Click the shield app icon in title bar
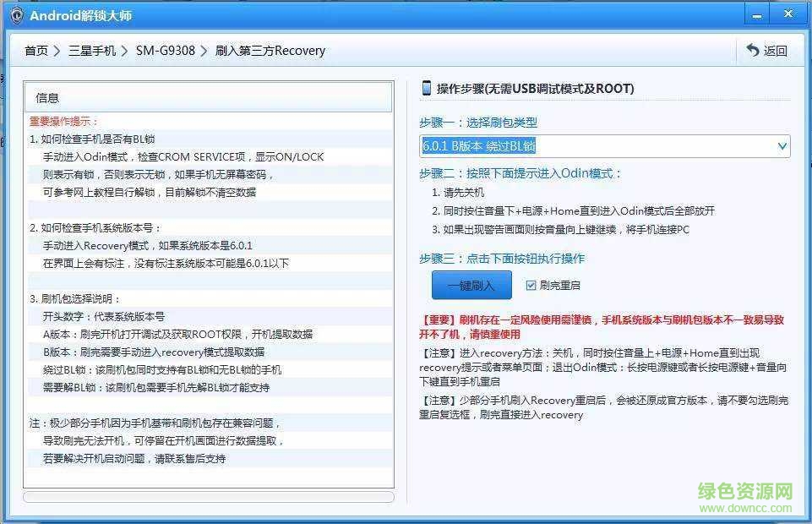812x524 pixels. click(16, 15)
